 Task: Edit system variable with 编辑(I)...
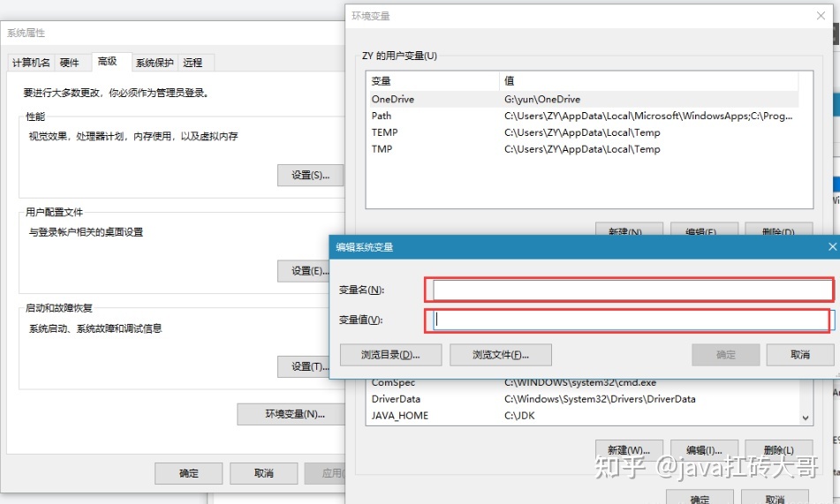click(705, 450)
